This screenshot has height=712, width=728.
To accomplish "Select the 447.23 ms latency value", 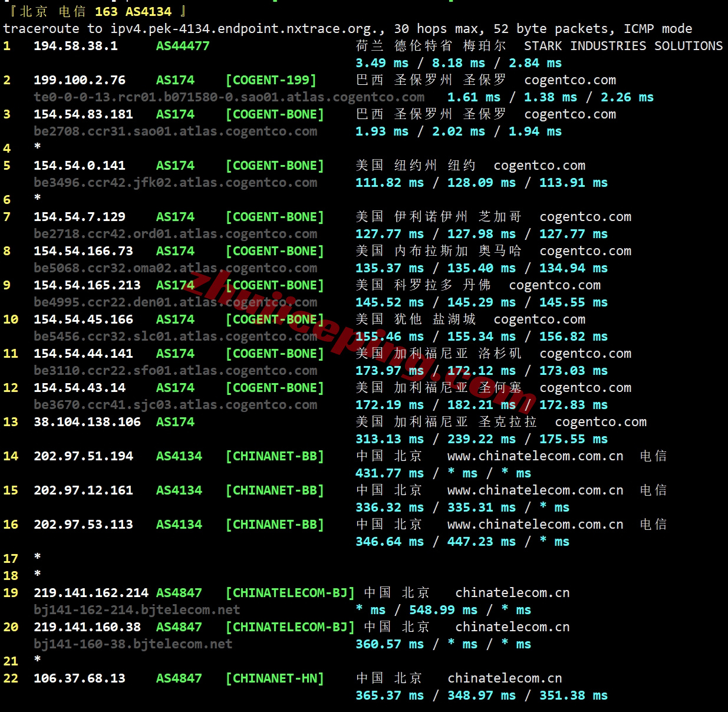I will (x=482, y=541).
